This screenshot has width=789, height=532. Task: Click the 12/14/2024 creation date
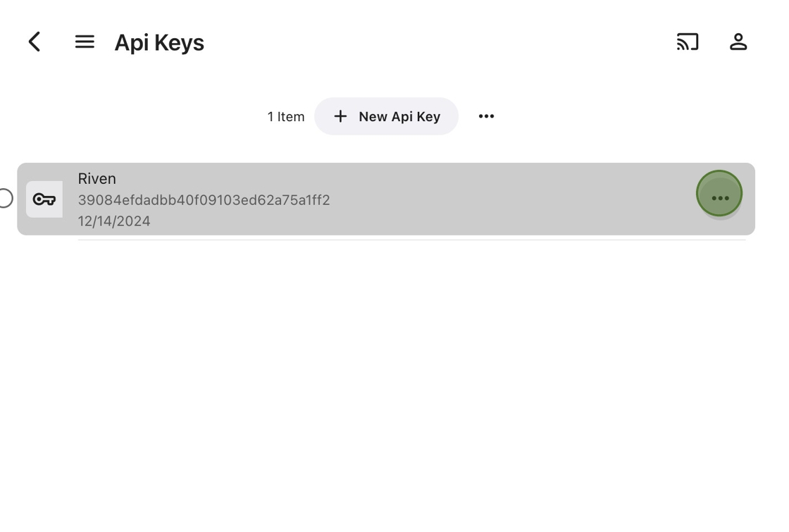[x=114, y=221]
